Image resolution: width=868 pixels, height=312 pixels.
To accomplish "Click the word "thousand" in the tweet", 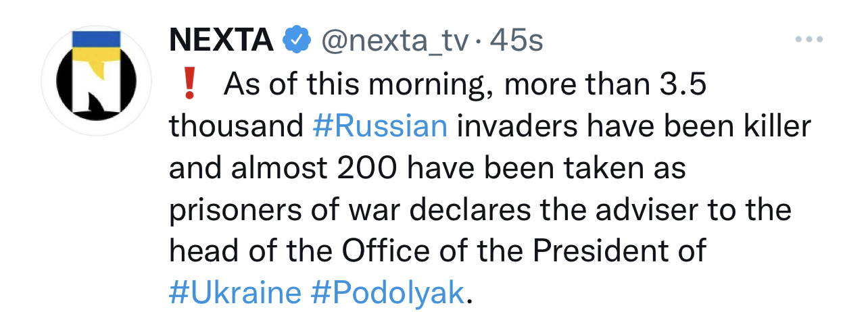I will click(236, 127).
